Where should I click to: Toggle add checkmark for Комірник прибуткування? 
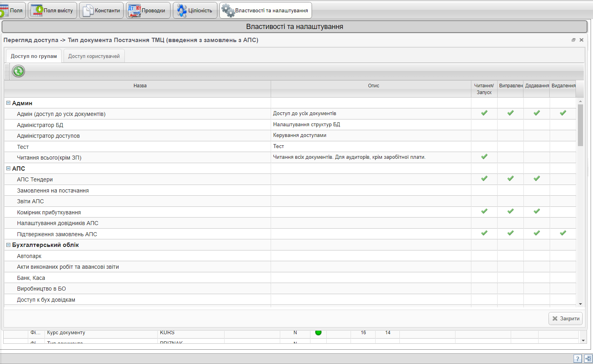tap(537, 212)
